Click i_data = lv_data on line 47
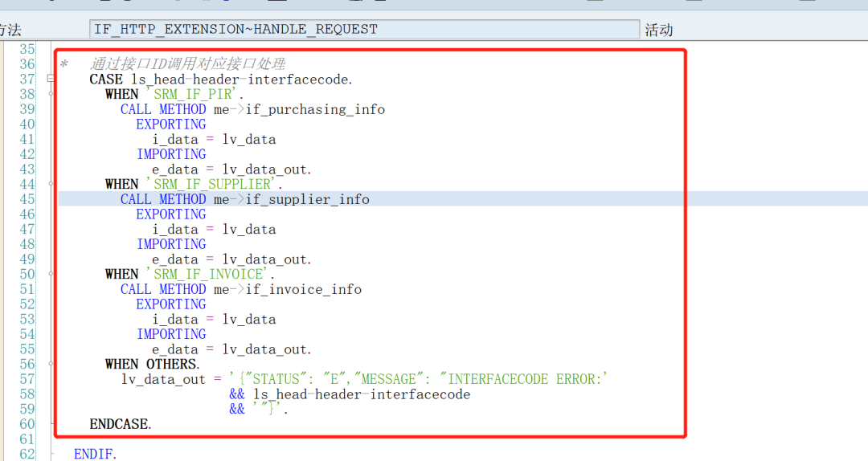The image size is (868, 461). [x=215, y=230]
